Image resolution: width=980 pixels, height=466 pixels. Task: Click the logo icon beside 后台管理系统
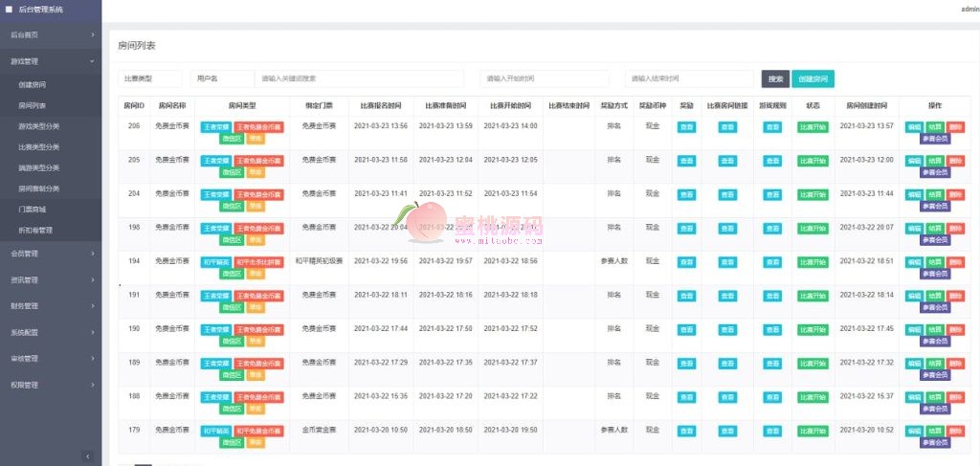pyautogui.click(x=9, y=9)
